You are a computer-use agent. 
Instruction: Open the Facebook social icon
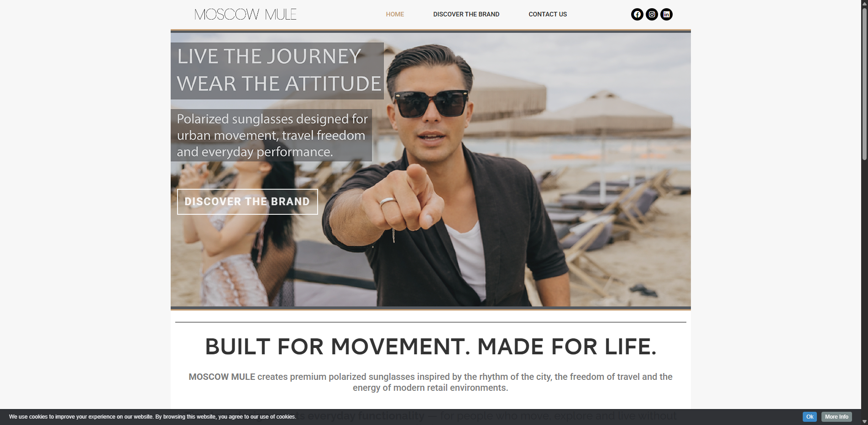coord(637,15)
